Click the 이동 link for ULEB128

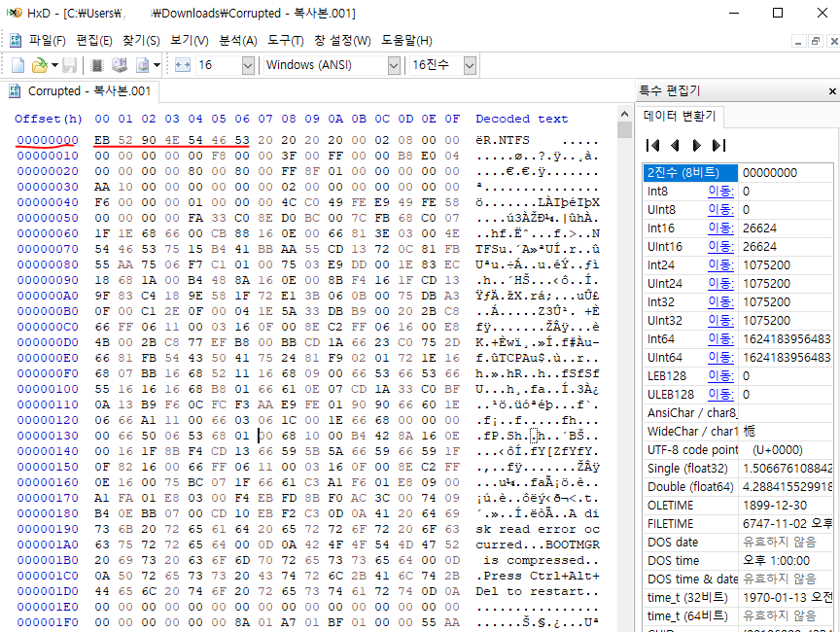click(720, 394)
